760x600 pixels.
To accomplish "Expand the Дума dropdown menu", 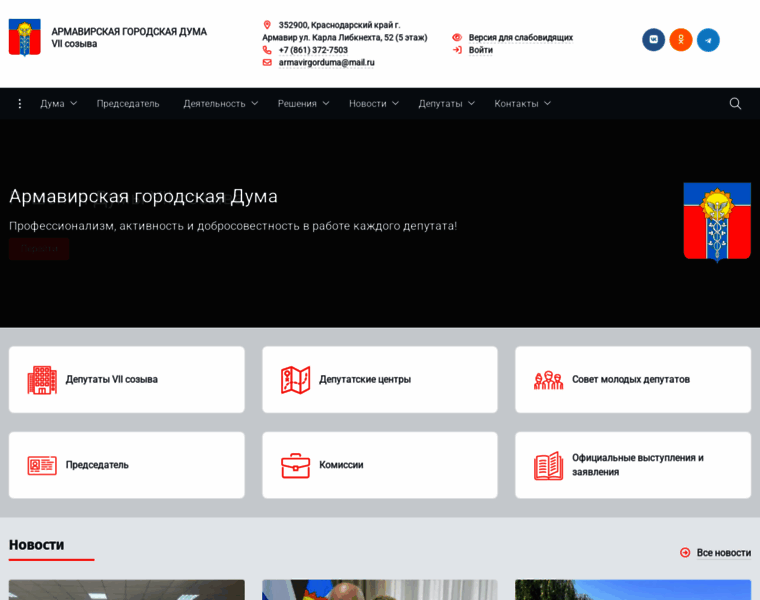I will tap(58, 103).
